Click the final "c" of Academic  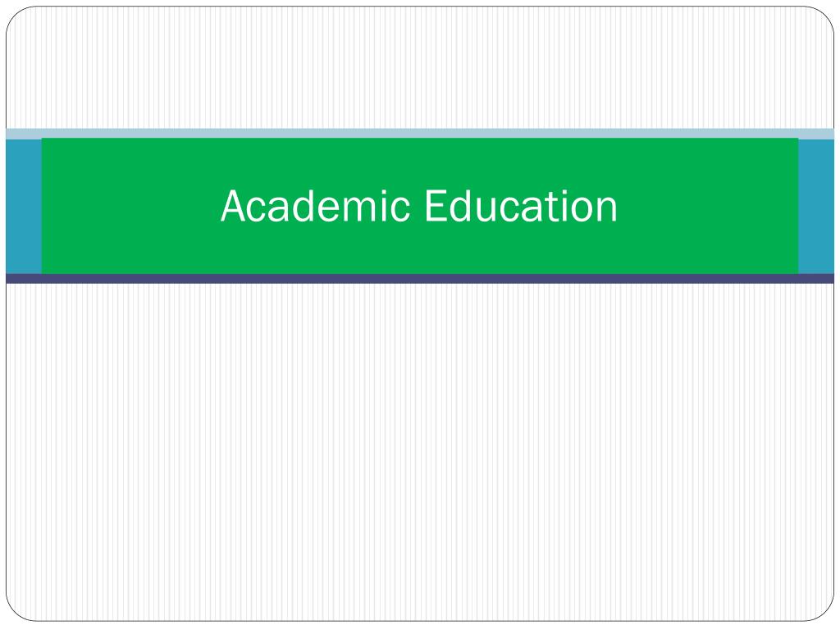tap(403, 210)
